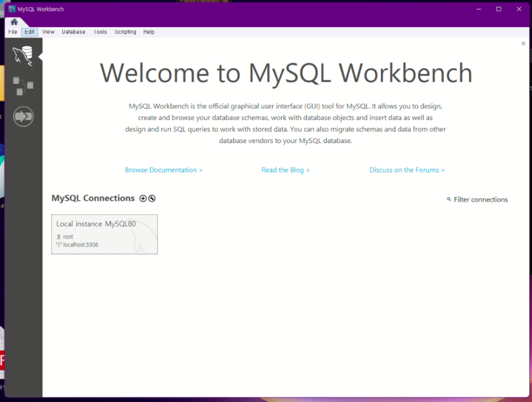Viewport: 532px width, 402px height.
Task: Click the 'root' user text in connection tile
Action: pyautogui.click(x=68, y=237)
